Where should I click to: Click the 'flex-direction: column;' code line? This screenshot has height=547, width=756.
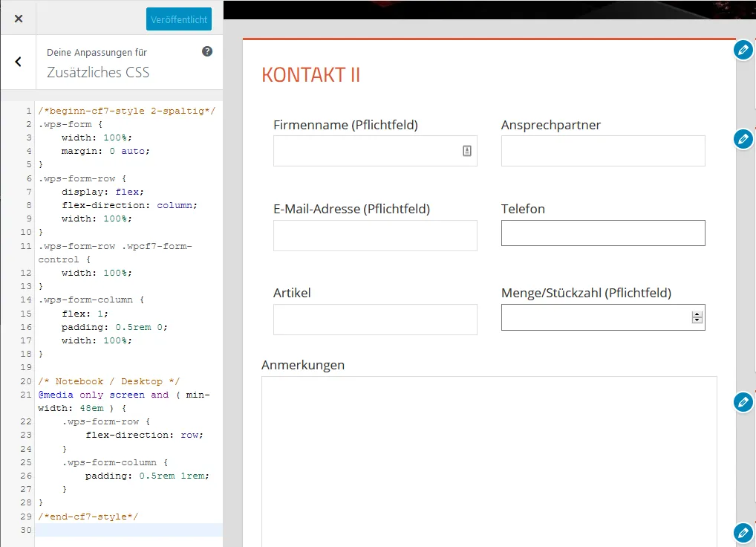pos(130,205)
